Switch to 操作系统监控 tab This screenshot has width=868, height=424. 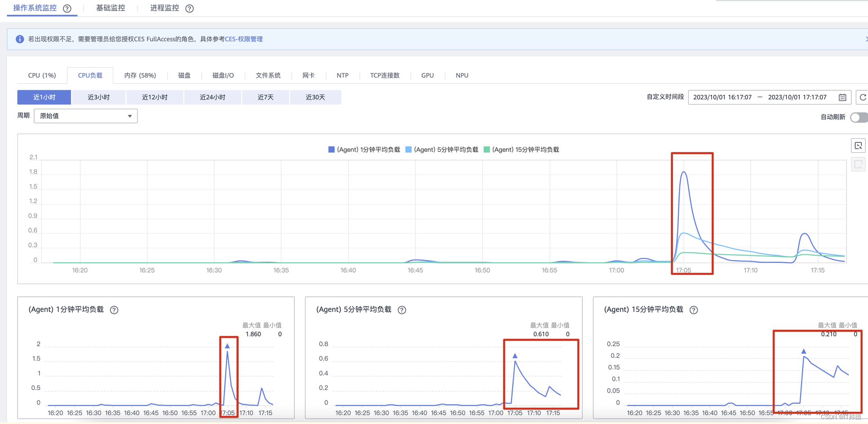click(35, 8)
